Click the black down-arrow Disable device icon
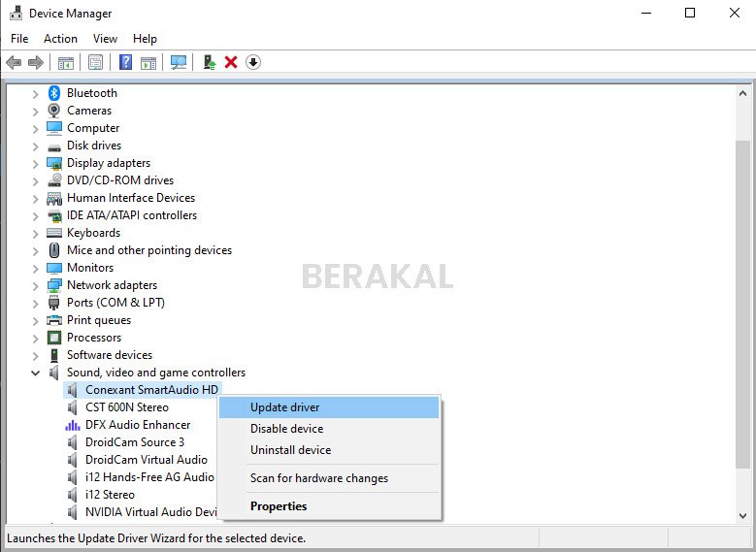This screenshot has width=756, height=552. click(253, 62)
